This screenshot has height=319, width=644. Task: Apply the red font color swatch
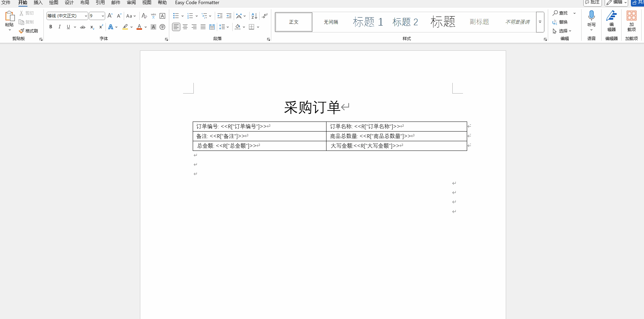pos(139,27)
